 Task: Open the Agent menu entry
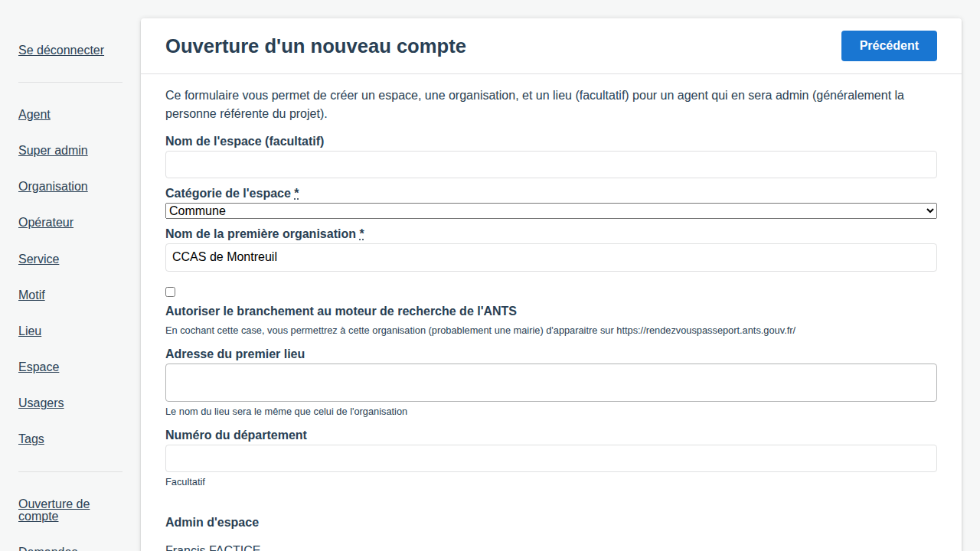coord(34,115)
